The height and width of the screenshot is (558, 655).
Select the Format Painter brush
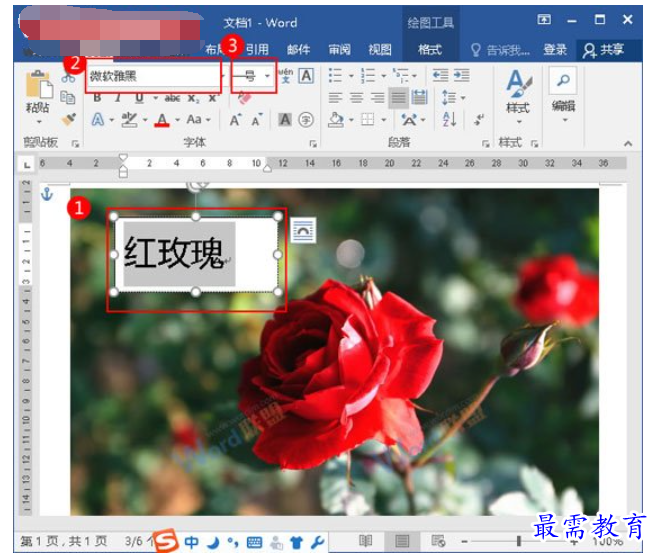(68, 119)
